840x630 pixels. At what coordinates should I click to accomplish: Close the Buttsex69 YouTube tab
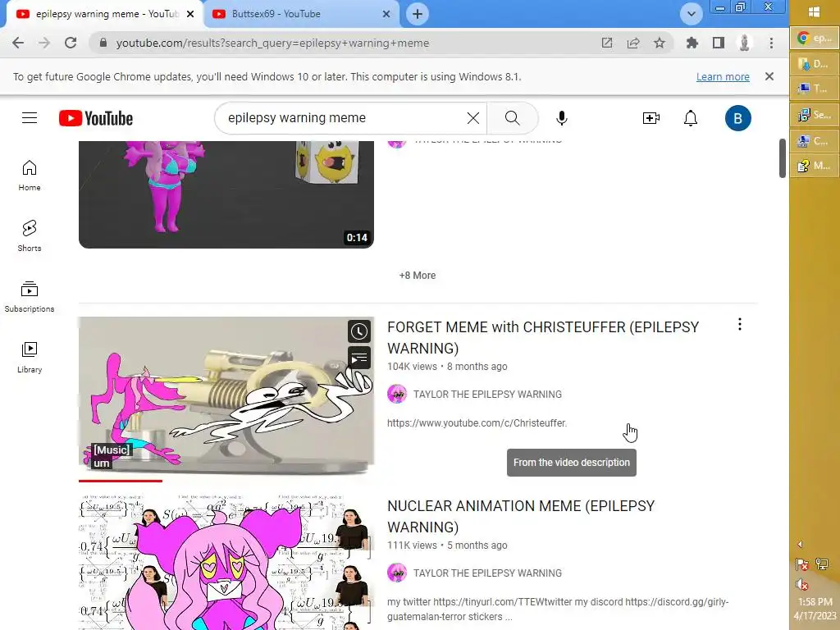point(386,14)
